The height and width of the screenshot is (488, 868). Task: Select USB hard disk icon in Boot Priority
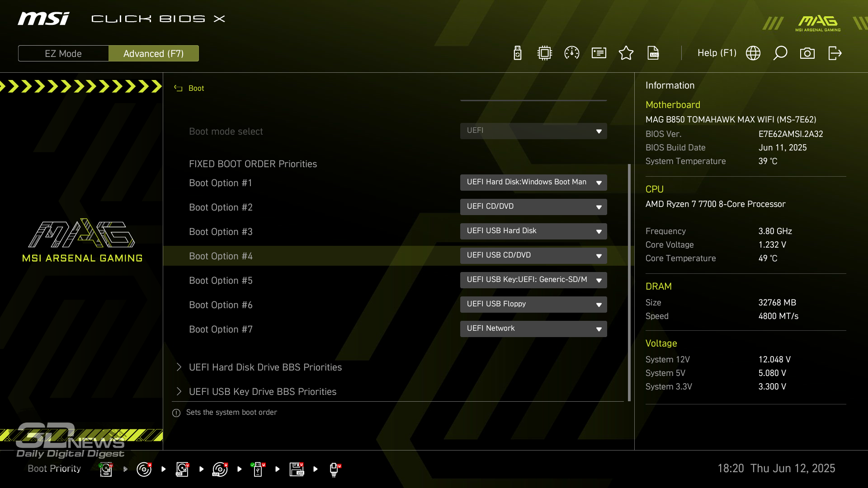182,469
